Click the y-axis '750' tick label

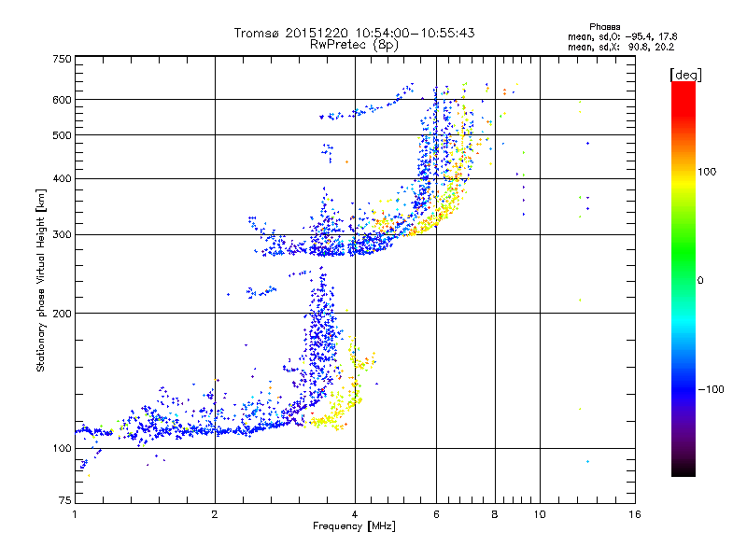62,59
